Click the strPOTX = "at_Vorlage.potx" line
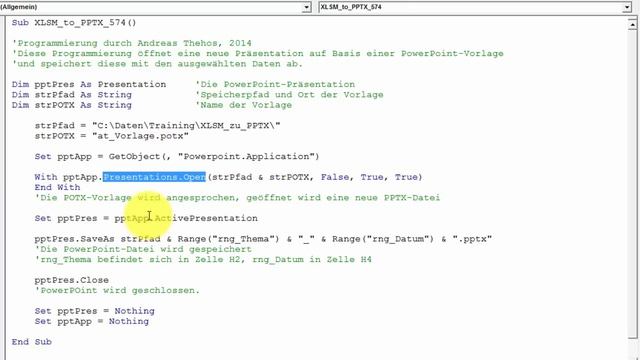 [x=111, y=136]
